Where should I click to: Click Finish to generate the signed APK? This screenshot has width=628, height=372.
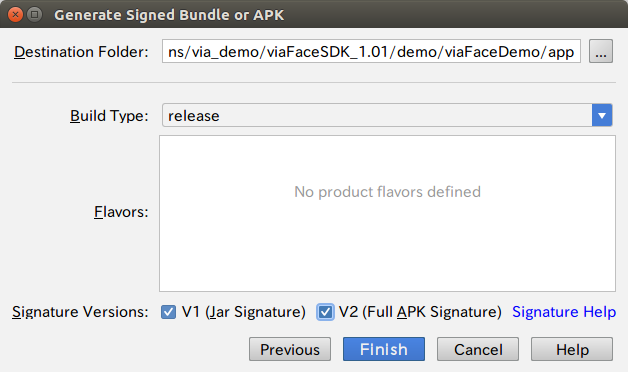[x=384, y=349]
